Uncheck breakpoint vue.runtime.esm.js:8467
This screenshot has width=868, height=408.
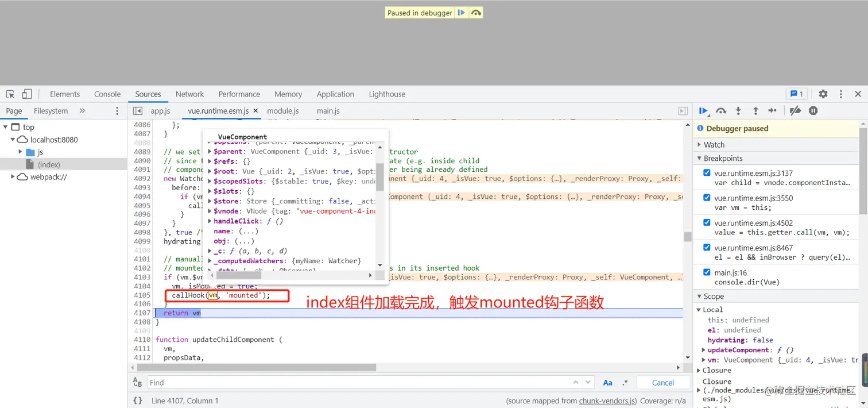point(707,248)
